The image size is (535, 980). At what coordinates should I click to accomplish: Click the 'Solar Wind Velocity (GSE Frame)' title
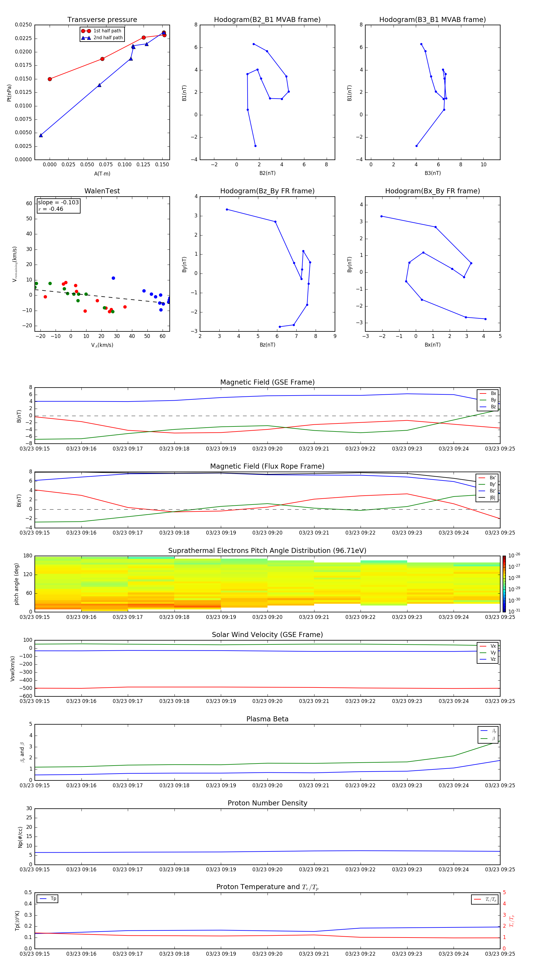coord(267,635)
